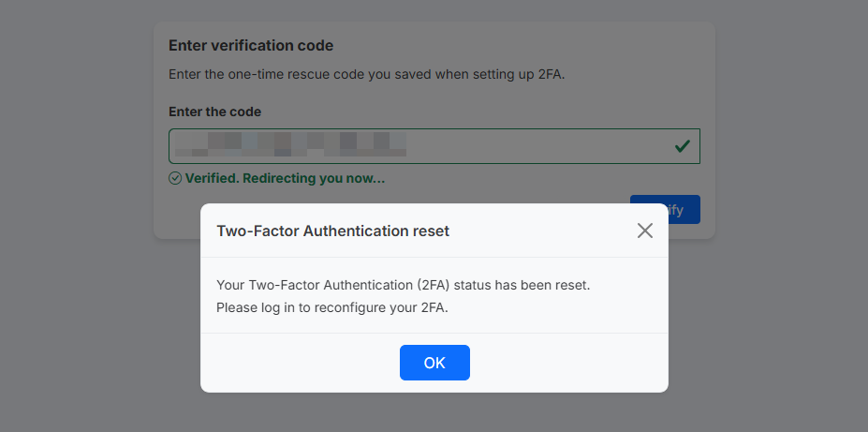868x432 pixels.
Task: Focus the rescue code input field
Action: pyautogui.click(x=434, y=146)
